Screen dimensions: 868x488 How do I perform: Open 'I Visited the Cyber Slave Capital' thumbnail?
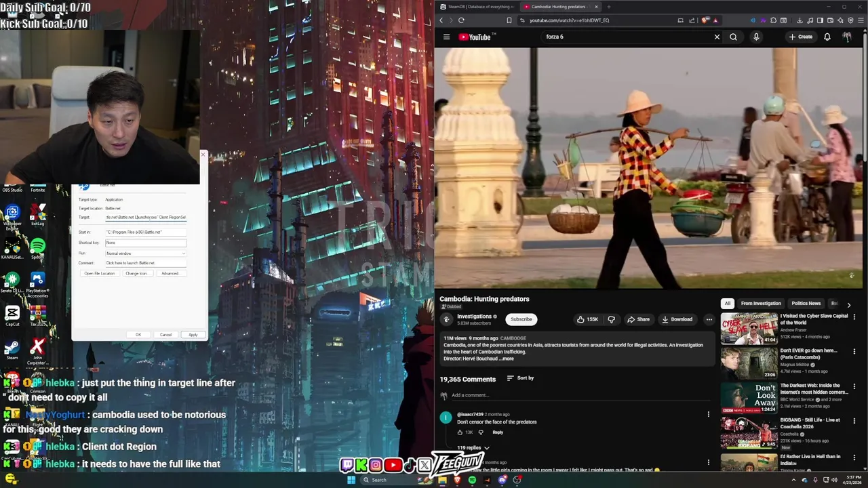pos(749,328)
